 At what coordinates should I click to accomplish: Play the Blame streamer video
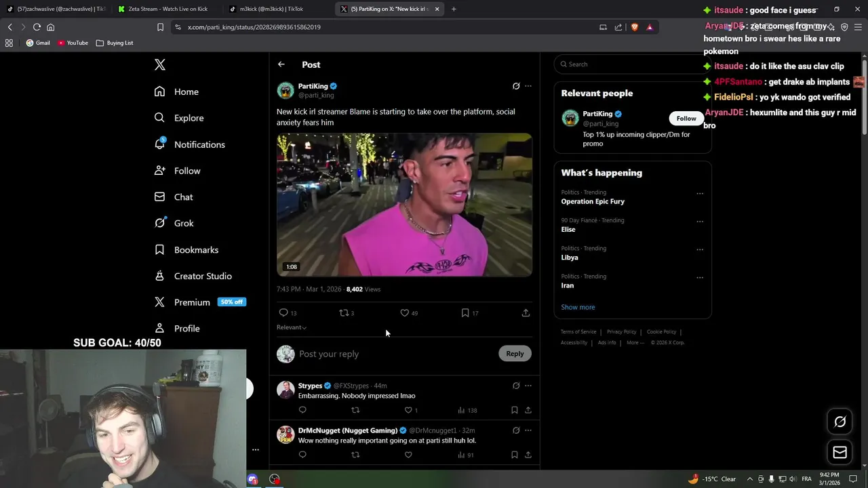tap(404, 205)
